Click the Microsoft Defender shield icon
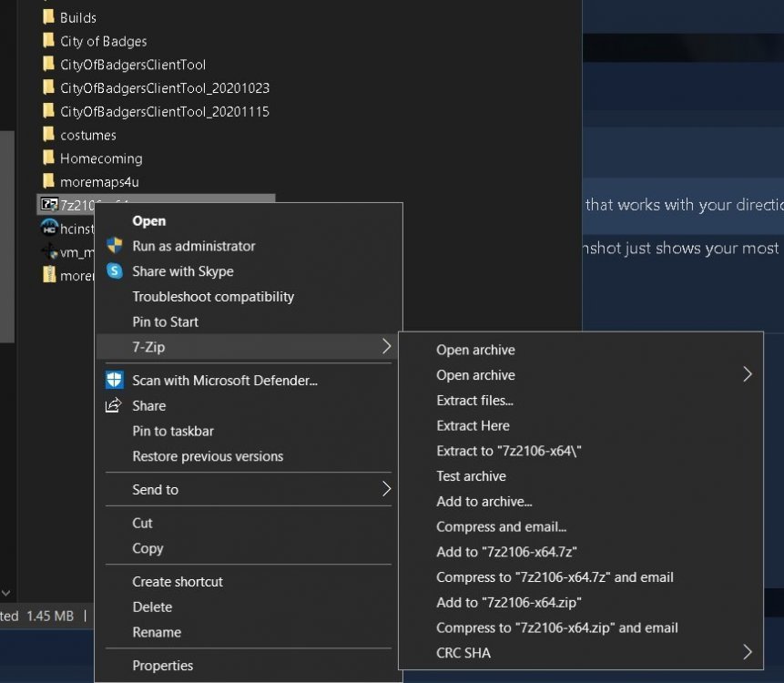 (x=114, y=381)
